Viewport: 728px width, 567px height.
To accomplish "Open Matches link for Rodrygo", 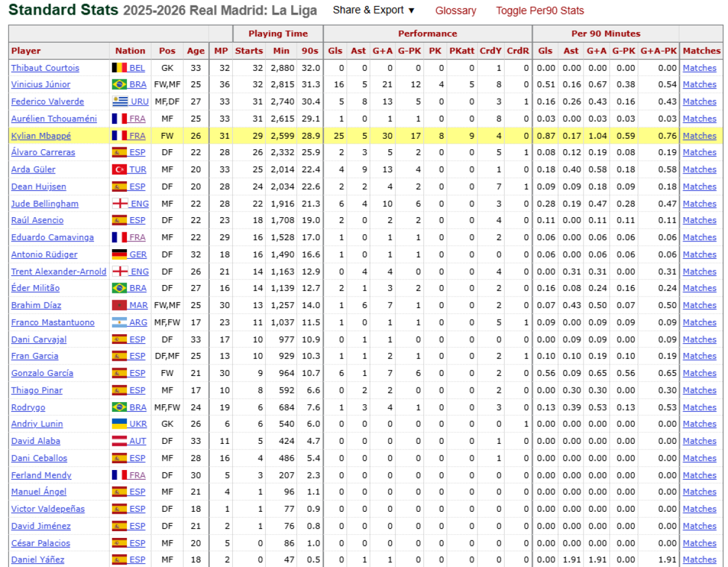I will 699,408.
